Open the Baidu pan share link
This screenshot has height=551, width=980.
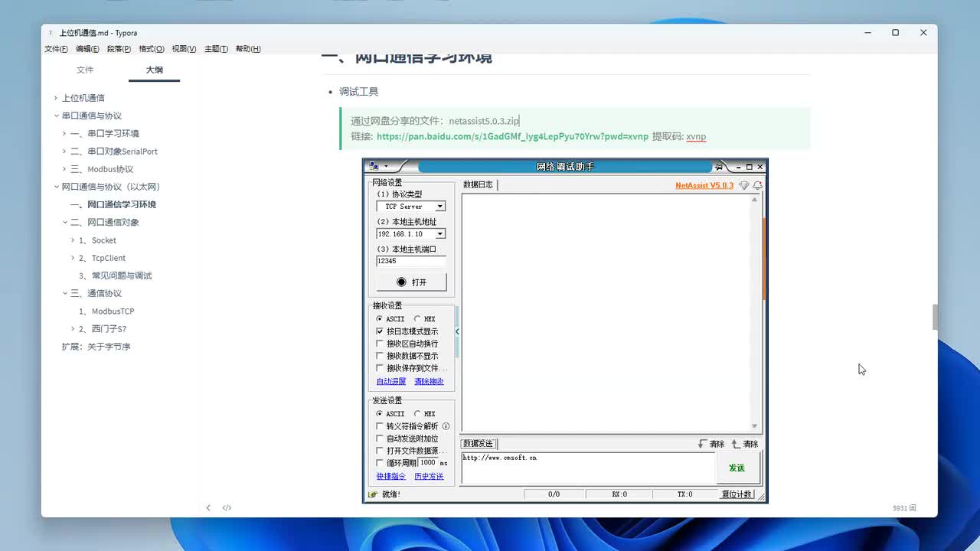512,136
